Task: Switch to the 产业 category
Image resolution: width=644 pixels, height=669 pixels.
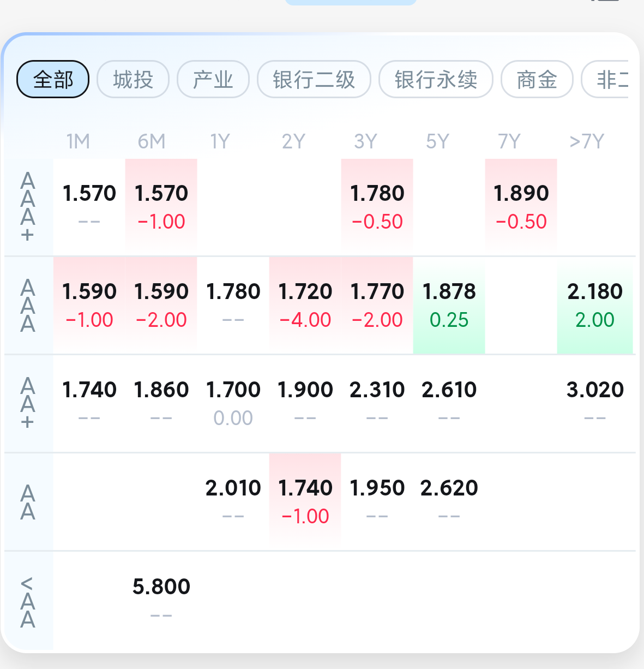Action: pyautogui.click(x=213, y=80)
